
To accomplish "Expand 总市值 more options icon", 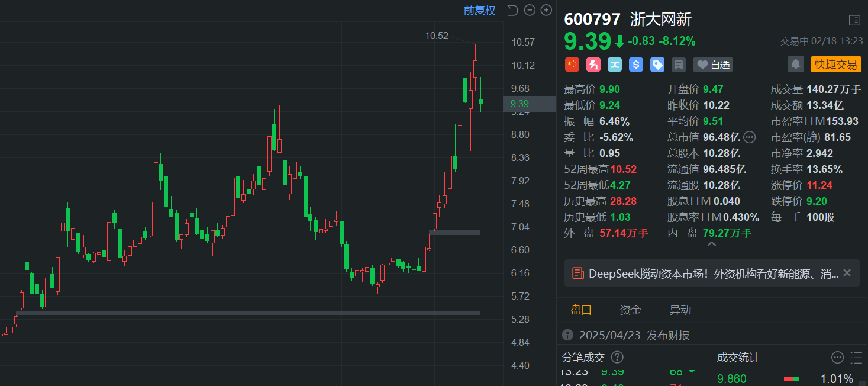I will 749,137.
